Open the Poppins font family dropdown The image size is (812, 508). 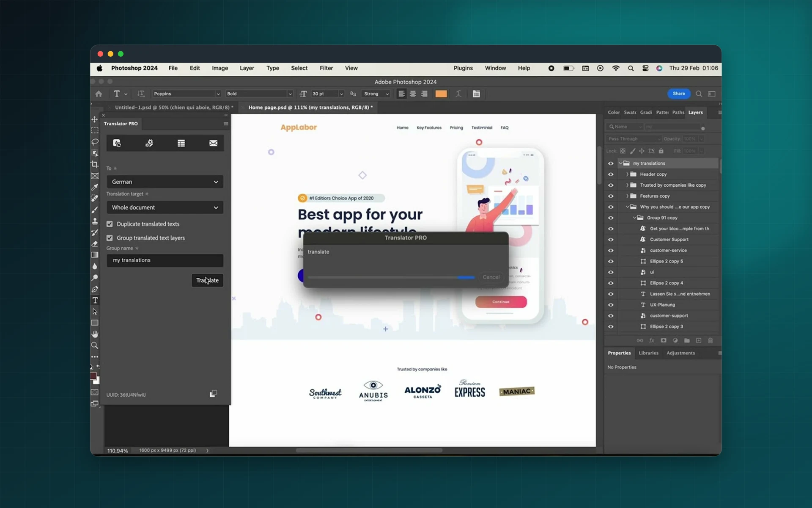(187, 94)
